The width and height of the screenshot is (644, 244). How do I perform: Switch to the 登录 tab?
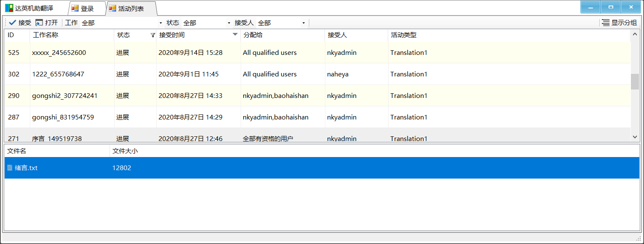87,8
